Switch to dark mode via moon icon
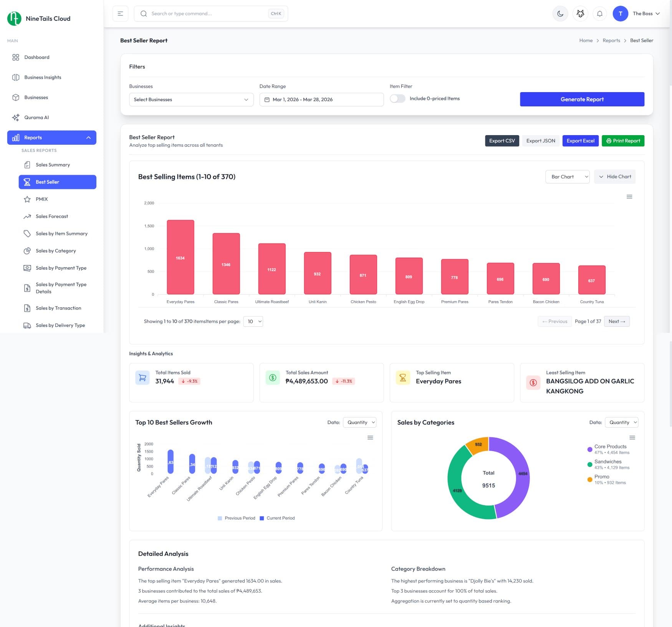This screenshot has width=672, height=627. (560, 14)
